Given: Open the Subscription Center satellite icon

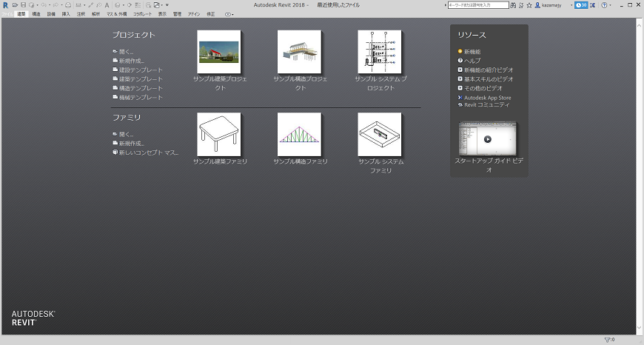Looking at the screenshot, I should click(521, 5).
